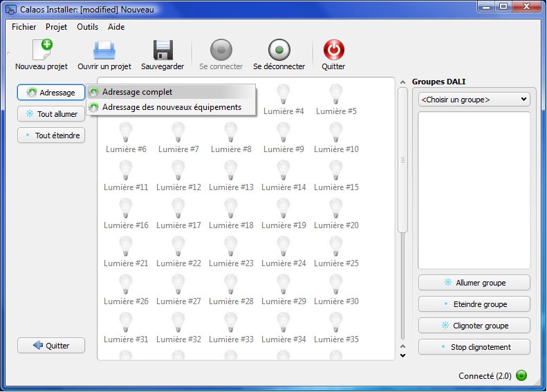Select the Lumière #33 bulb icon
The width and height of the screenshot is (547, 392).
pos(231,323)
